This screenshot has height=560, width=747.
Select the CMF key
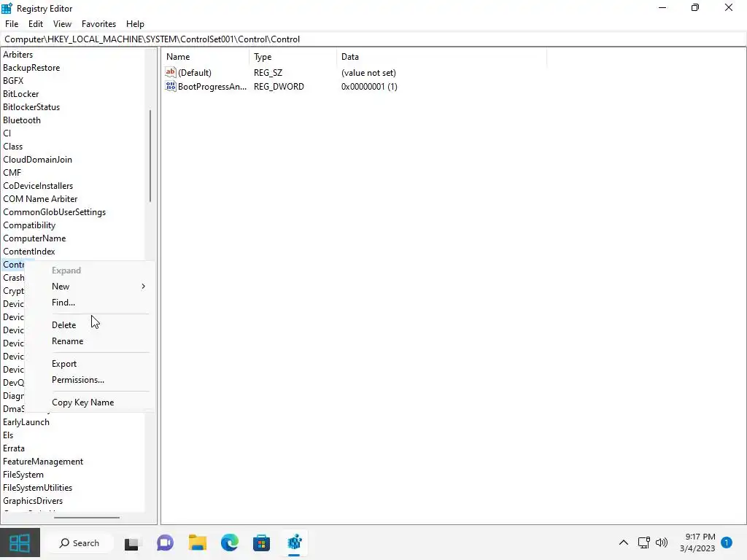(12, 172)
